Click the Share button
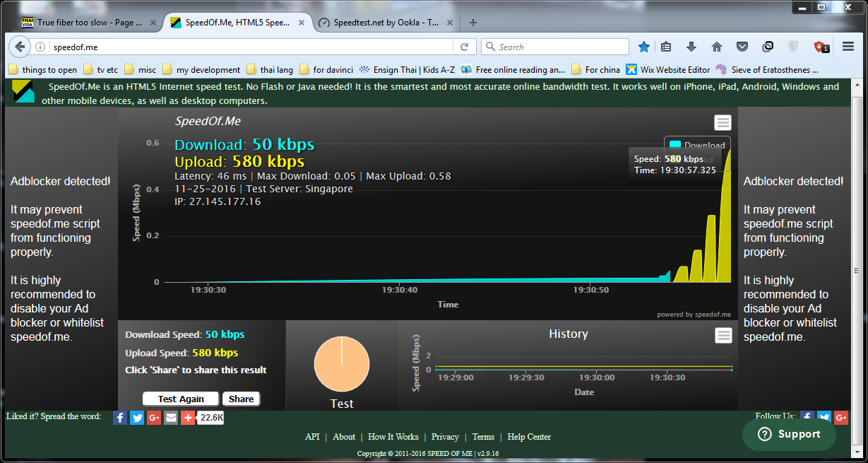Screen dimensions: 868x463 (x=241, y=399)
